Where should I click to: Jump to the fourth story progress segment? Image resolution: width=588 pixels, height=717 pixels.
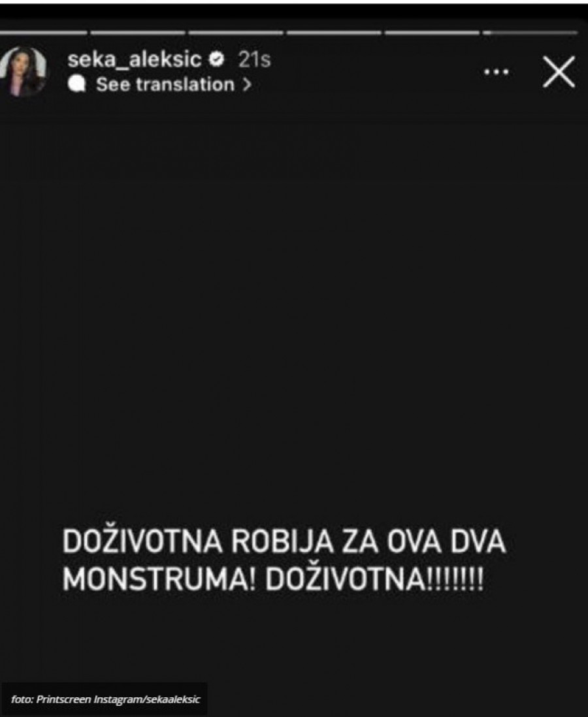coord(334,33)
